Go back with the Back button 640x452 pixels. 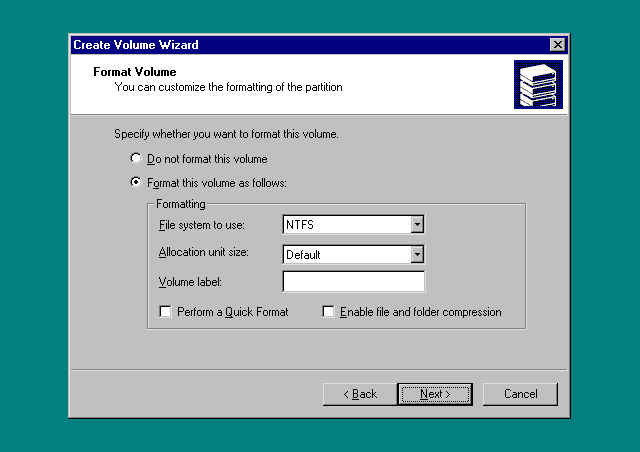pyautogui.click(x=360, y=394)
